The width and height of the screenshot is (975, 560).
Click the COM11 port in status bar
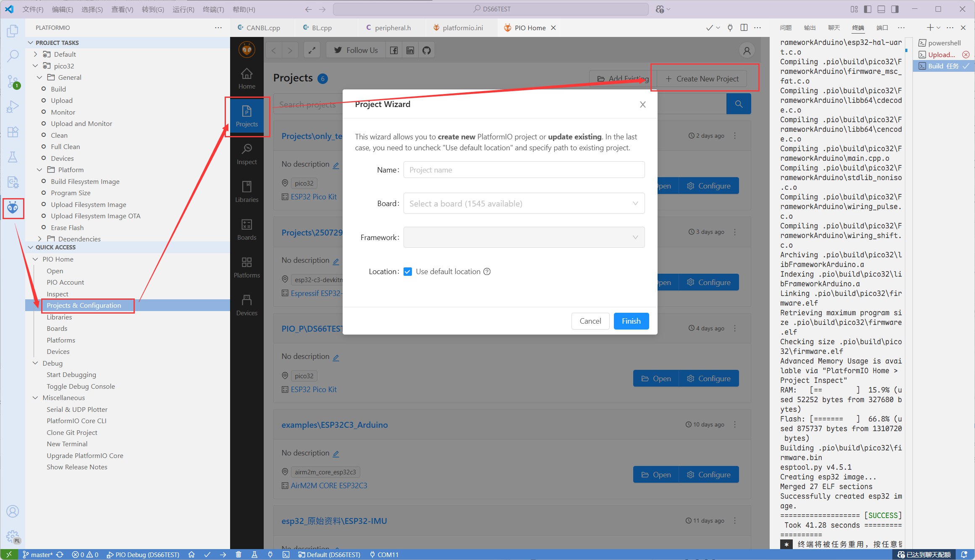[x=384, y=555]
